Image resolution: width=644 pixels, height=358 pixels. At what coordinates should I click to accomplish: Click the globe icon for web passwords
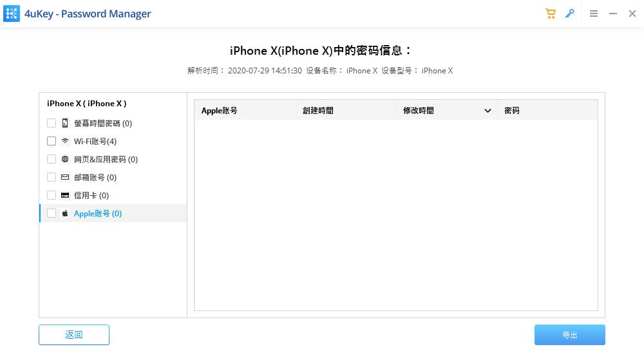65,159
